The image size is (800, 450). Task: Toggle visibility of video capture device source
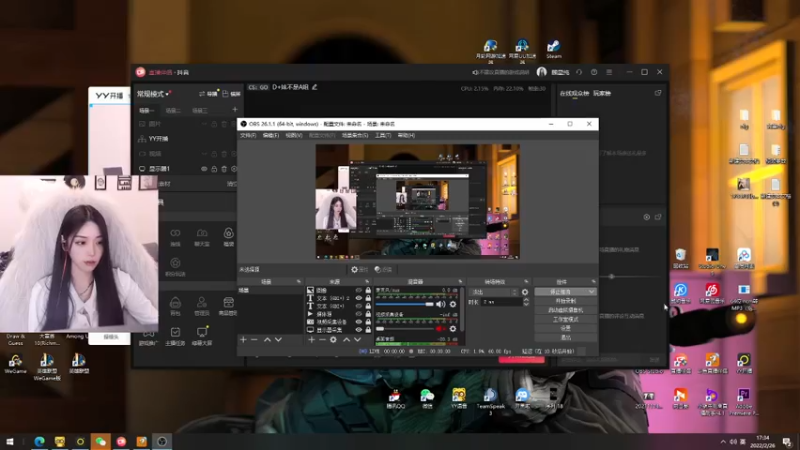(359, 322)
